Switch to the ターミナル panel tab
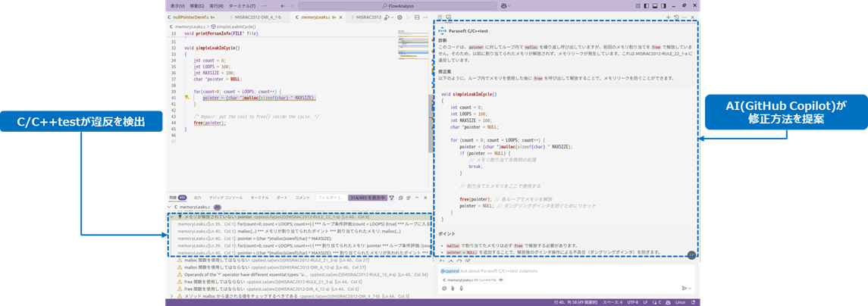The image size is (868, 306). [x=259, y=198]
